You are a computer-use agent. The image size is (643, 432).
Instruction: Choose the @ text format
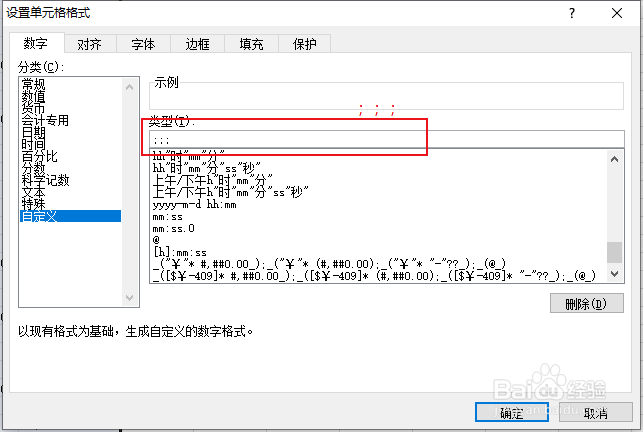[x=379, y=240]
